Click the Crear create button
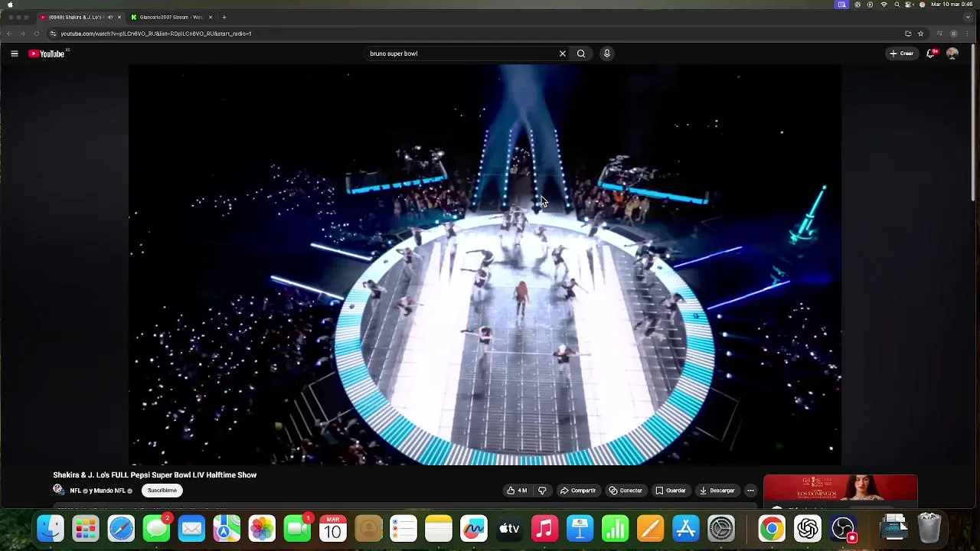This screenshot has height=551, width=980. coord(902,54)
